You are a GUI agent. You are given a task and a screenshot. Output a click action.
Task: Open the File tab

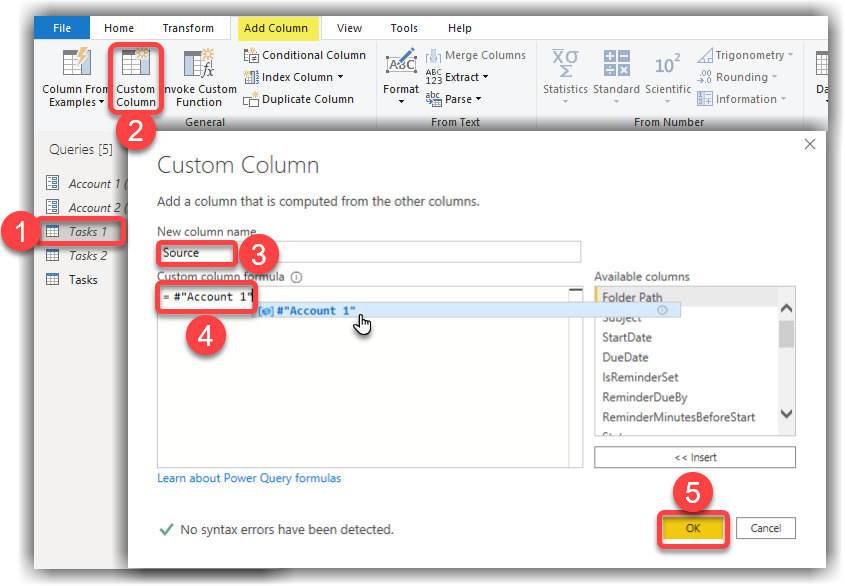[62, 28]
